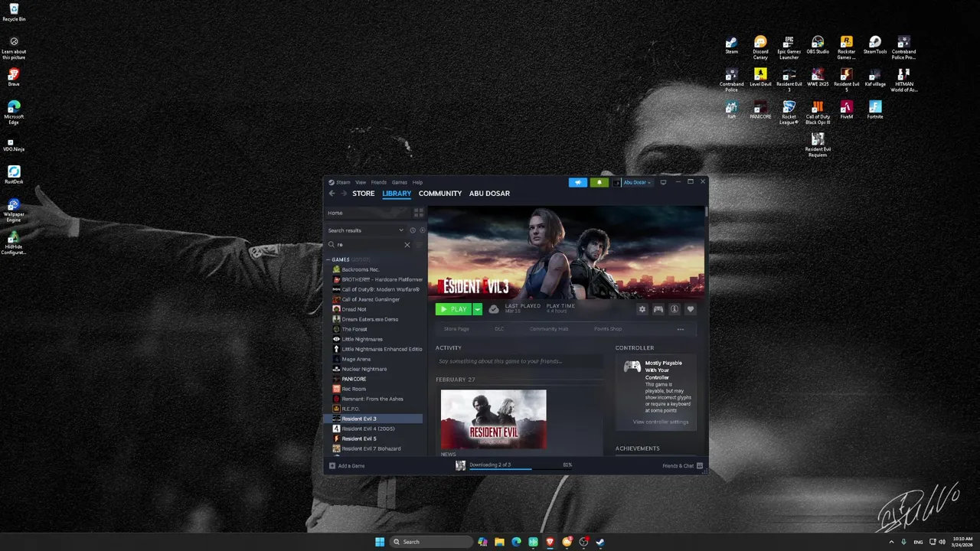Open Points Shop link
Image resolution: width=980 pixels, height=551 pixels.
(608, 329)
